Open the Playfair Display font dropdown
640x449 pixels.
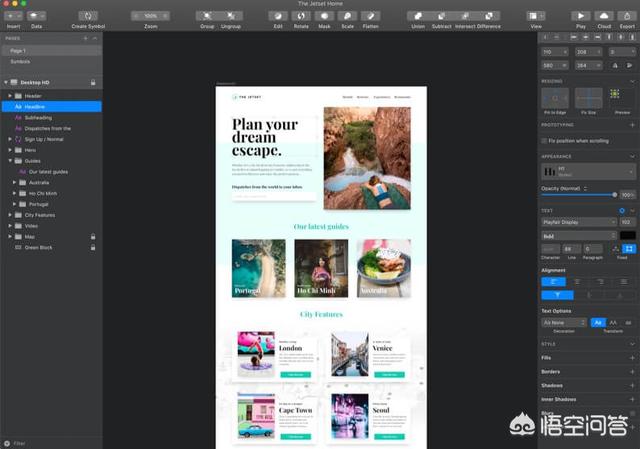coord(579,222)
